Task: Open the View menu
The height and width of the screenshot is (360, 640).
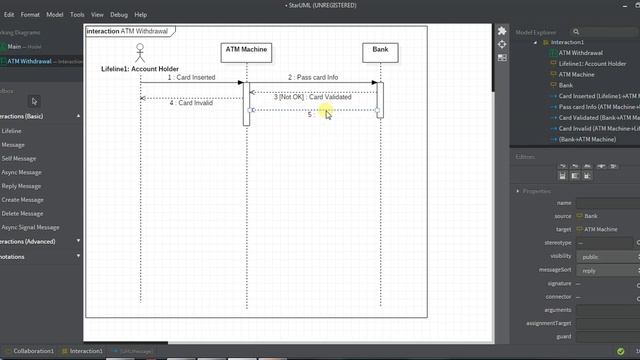Action: pyautogui.click(x=97, y=15)
